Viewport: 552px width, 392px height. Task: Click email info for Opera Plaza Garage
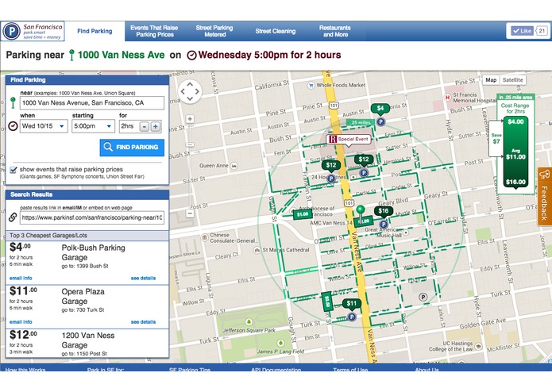[x=21, y=321]
